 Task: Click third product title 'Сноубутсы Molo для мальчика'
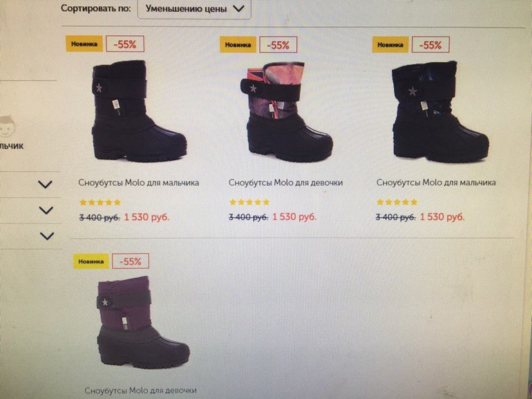(436, 183)
